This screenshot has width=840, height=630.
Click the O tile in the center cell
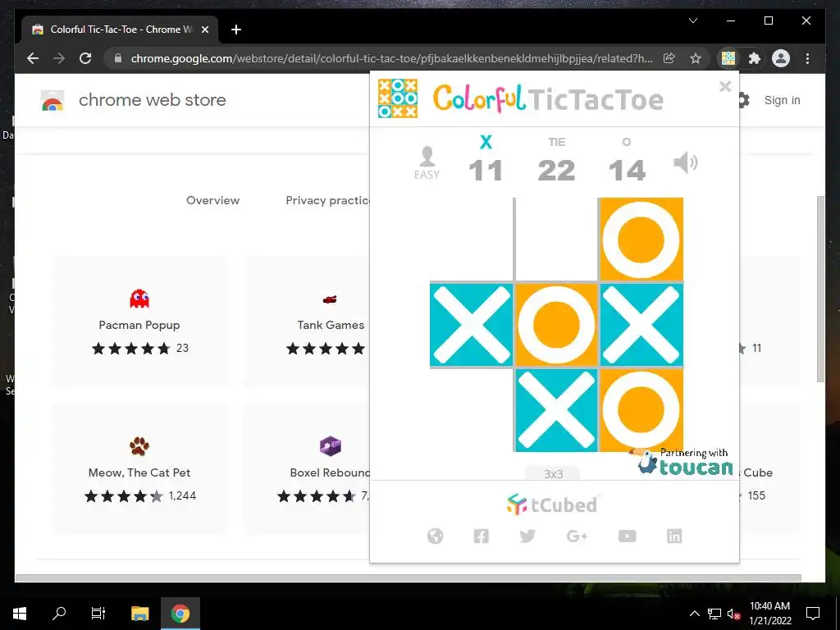pyautogui.click(x=556, y=325)
